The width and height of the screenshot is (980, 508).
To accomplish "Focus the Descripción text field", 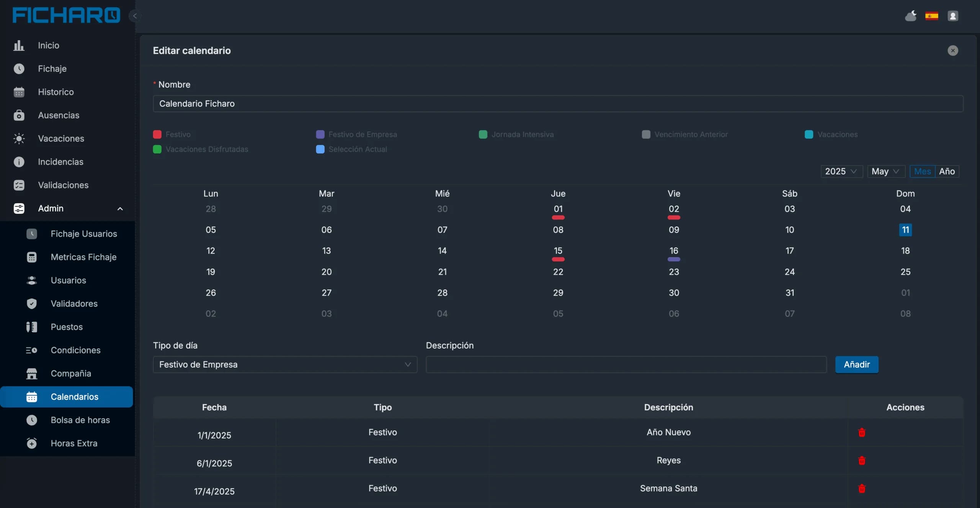I will tap(626, 365).
